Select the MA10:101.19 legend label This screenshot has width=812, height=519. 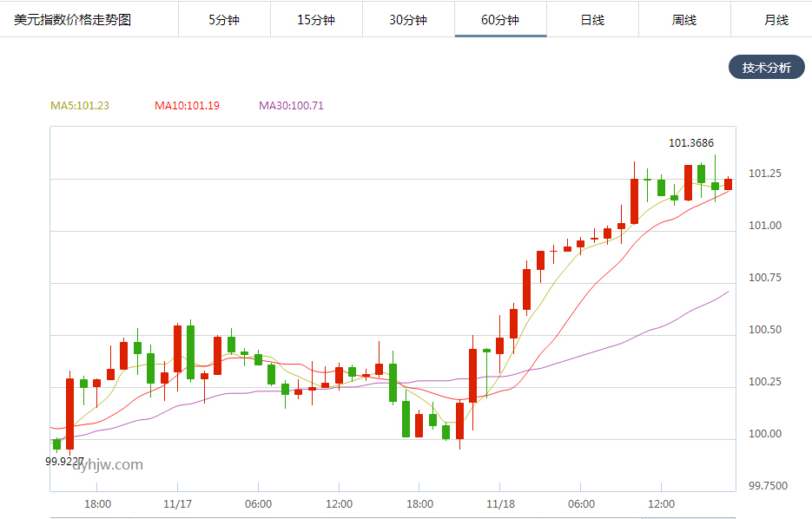point(187,106)
